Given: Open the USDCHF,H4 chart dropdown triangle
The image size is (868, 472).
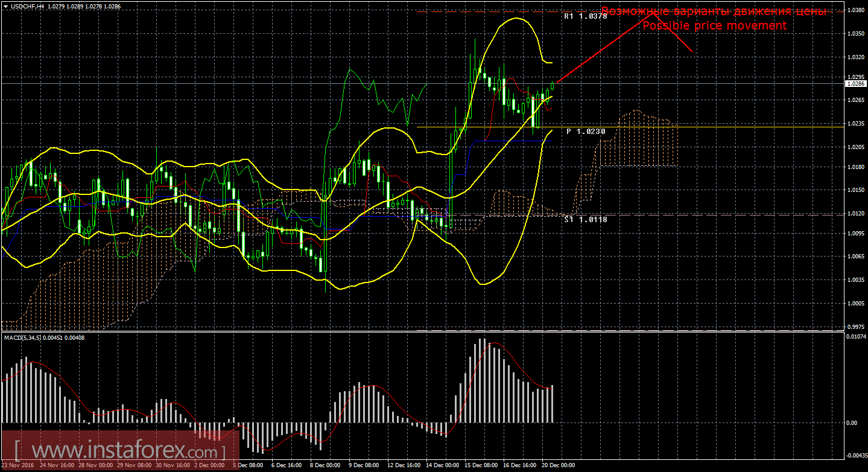Looking at the screenshot, I should point(5,6).
